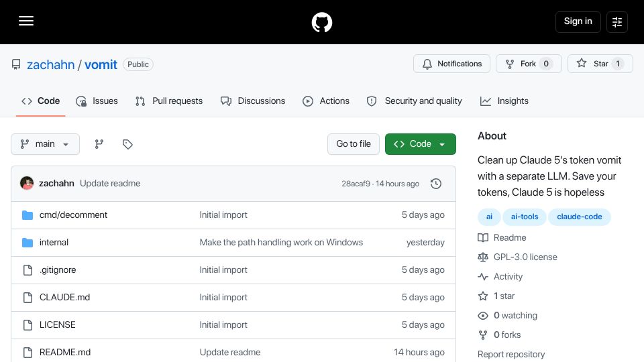View branches via branch icon
The image size is (644, 362).
tap(99, 144)
